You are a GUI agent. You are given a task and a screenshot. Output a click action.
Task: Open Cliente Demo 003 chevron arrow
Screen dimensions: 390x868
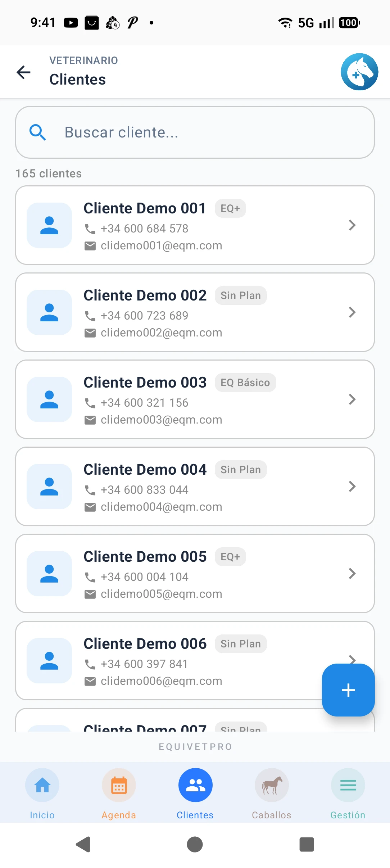coord(352,399)
